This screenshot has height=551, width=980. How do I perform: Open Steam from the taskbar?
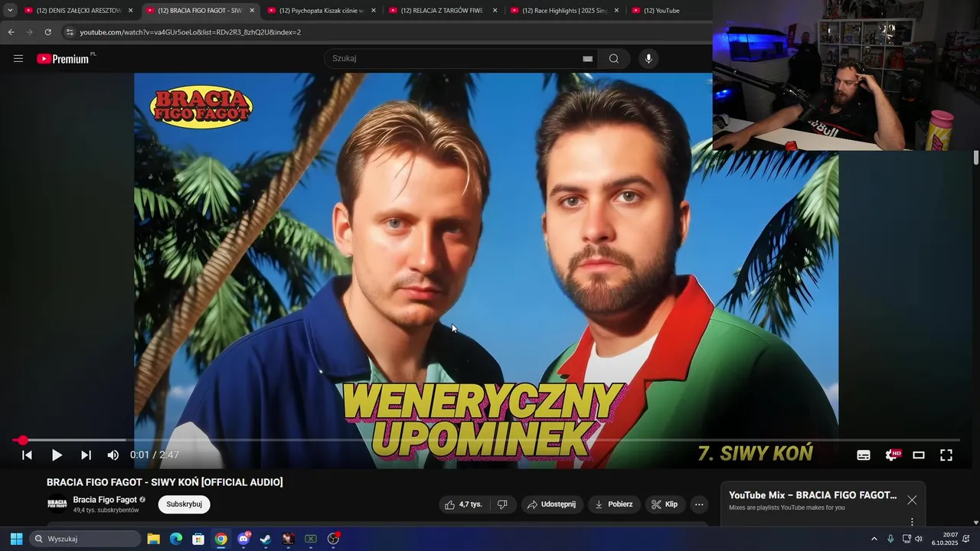265,539
